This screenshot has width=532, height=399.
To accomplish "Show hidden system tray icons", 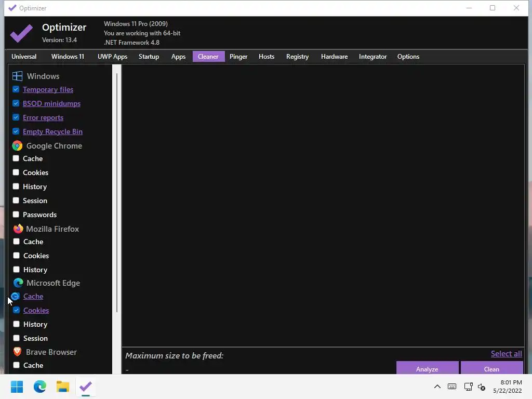I will pos(437,387).
